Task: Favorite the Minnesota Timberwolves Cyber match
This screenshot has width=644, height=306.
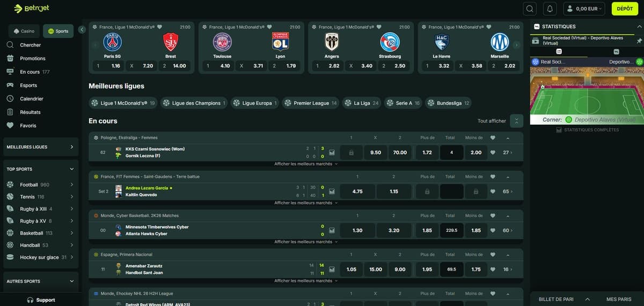Action: click(493, 230)
